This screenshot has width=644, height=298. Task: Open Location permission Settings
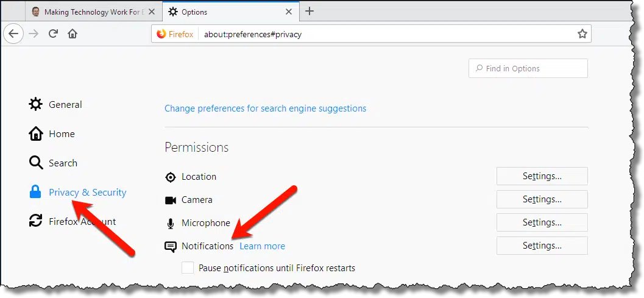[x=542, y=176]
